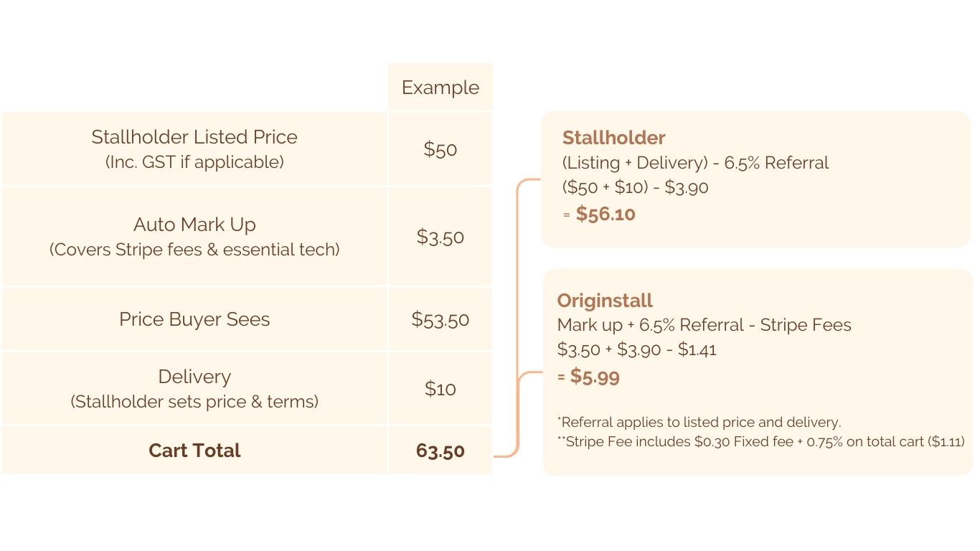Select the 63.50 cart total value
980x551 pixels.
point(440,451)
